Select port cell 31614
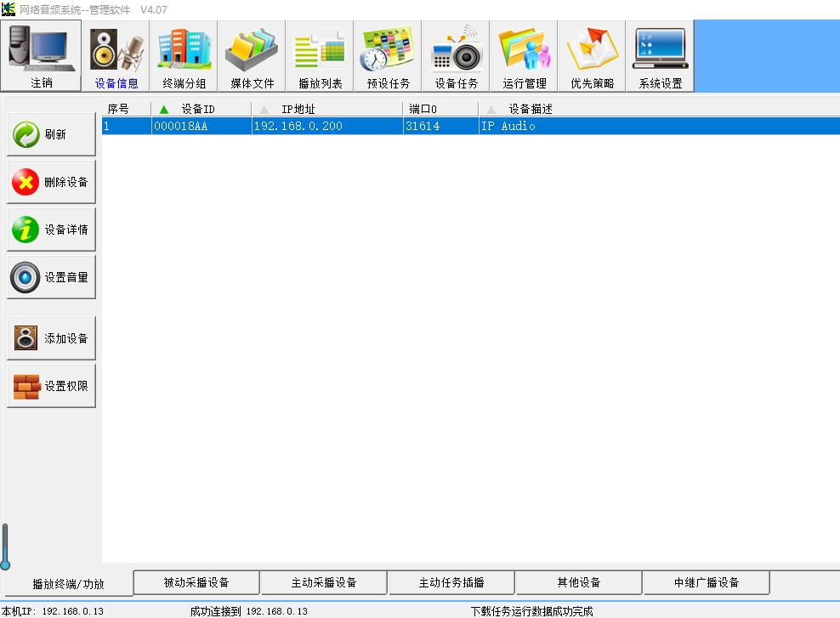This screenshot has height=618, width=840. [x=440, y=126]
